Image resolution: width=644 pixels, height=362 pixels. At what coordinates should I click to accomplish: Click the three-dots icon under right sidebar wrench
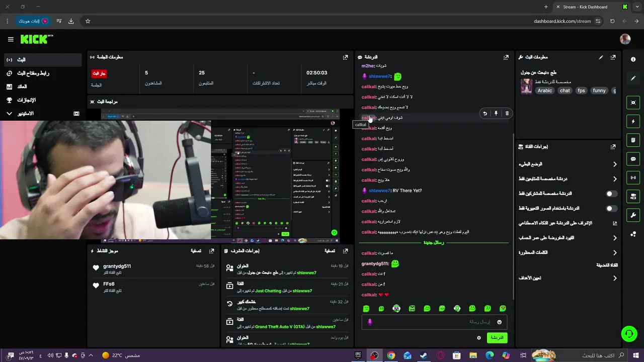point(633,234)
